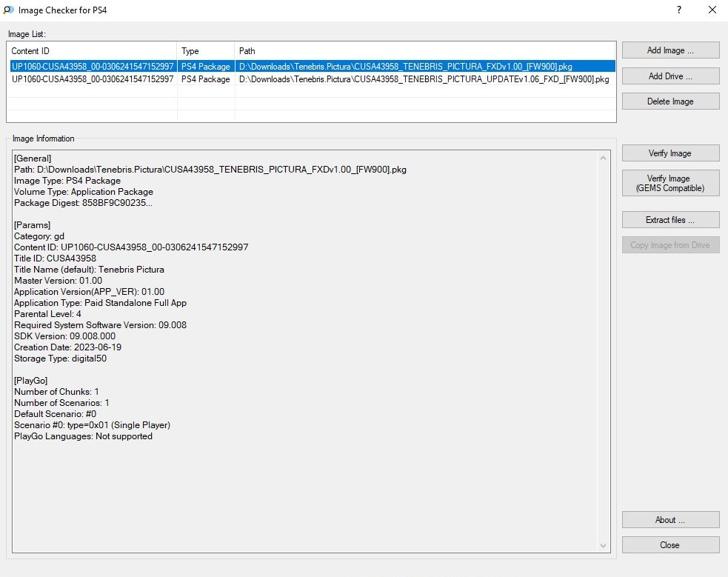Click the help question mark in title bar

point(679,10)
